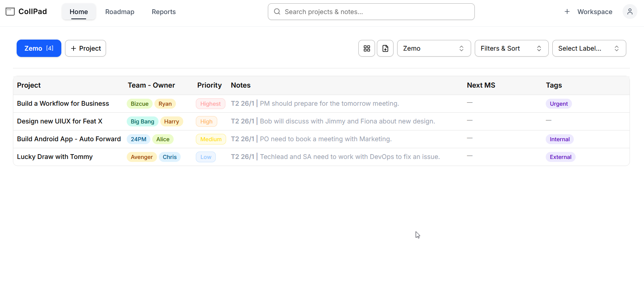Viewport: 644px width, 285px height.
Task: Open the Reports tab
Action: click(x=164, y=12)
